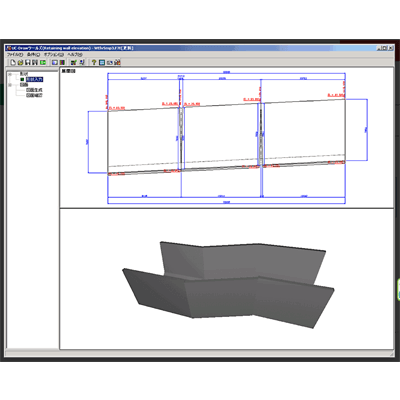Image resolution: width=400 pixels, height=400 pixels.
Task: Open the オプション (Options) menu
Action: (x=54, y=54)
